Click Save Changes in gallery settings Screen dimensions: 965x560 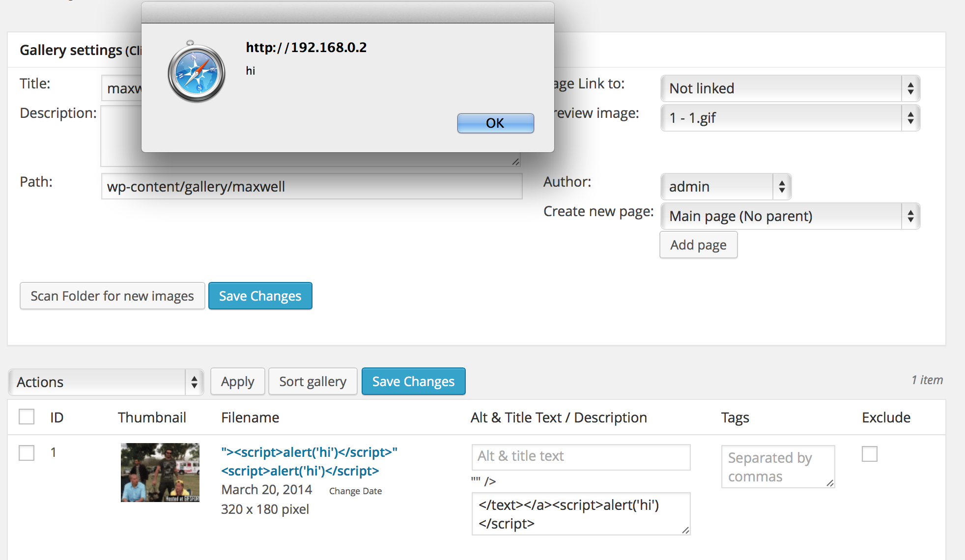coord(260,296)
